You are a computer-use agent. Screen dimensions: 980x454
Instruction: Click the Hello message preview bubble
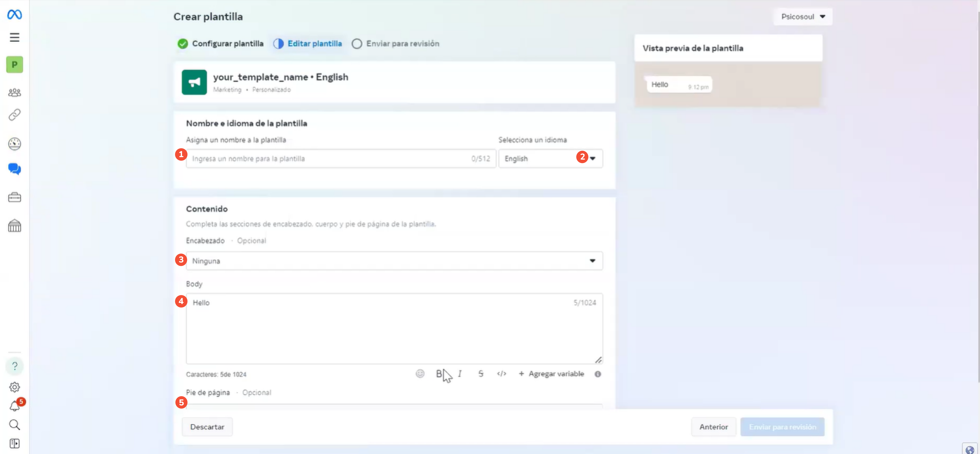[679, 85]
